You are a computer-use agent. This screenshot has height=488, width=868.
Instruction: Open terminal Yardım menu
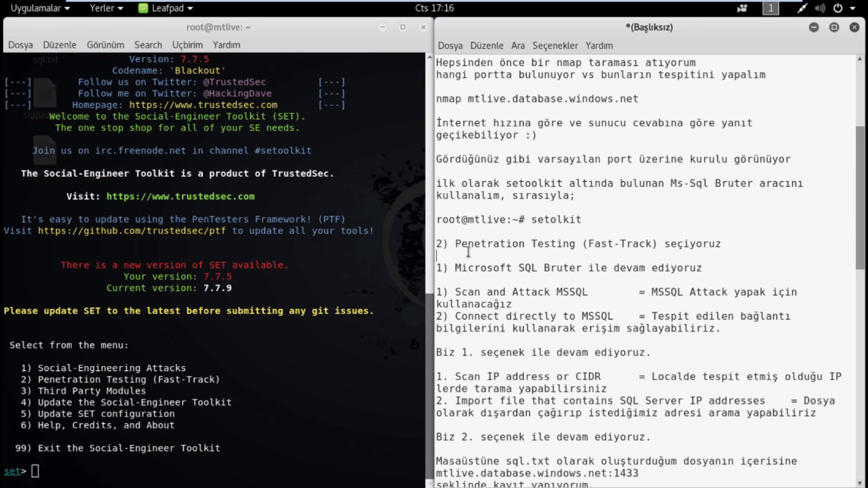(x=226, y=45)
